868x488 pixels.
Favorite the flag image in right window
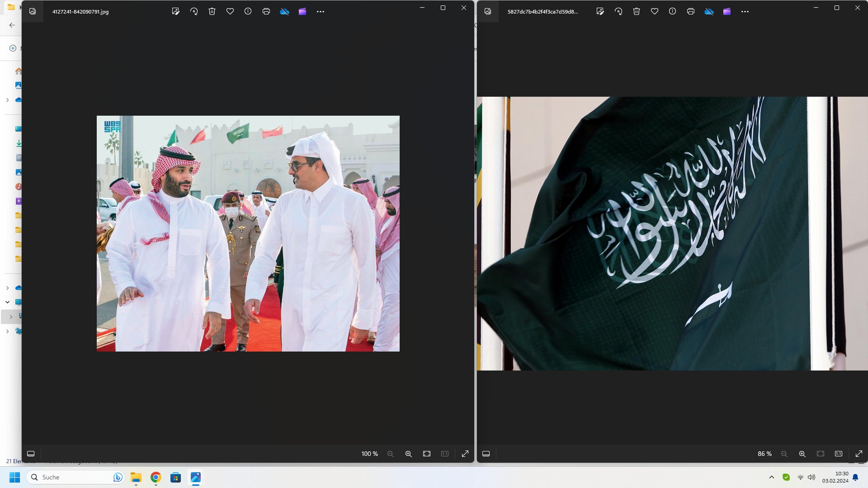(x=654, y=11)
